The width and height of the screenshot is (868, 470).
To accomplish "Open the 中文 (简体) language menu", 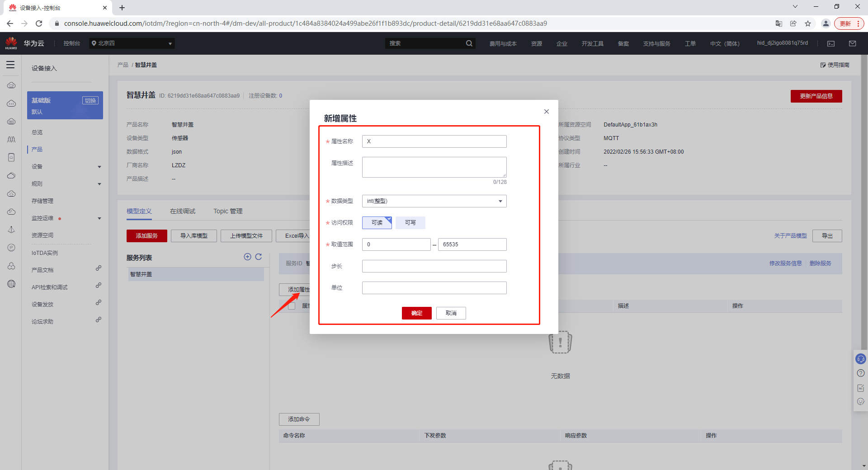I will coord(725,43).
